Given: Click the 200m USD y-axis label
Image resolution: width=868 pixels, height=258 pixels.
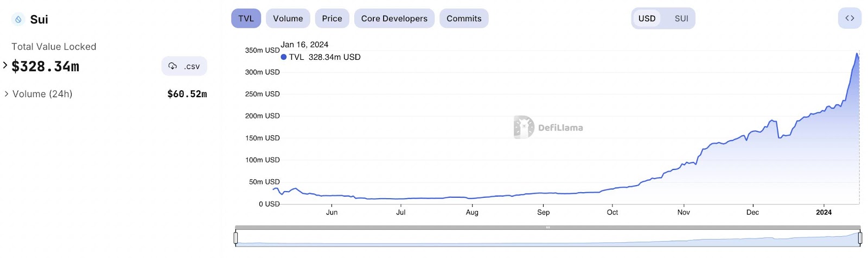Looking at the screenshot, I should coord(263,116).
